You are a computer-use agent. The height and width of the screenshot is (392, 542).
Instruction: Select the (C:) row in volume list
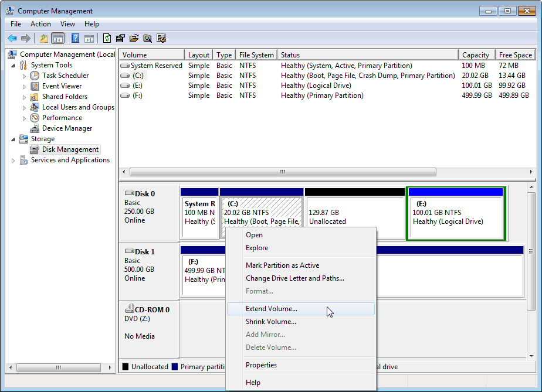327,76
